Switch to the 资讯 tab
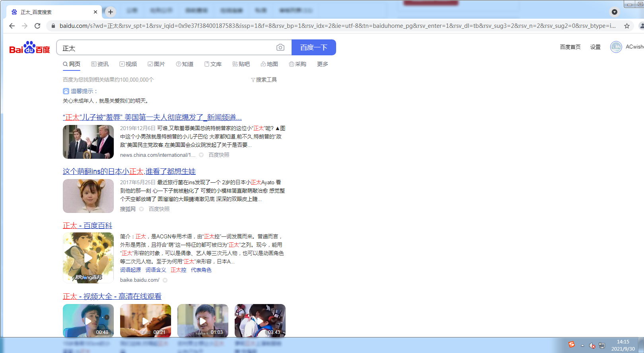This screenshot has width=644, height=353. click(100, 64)
